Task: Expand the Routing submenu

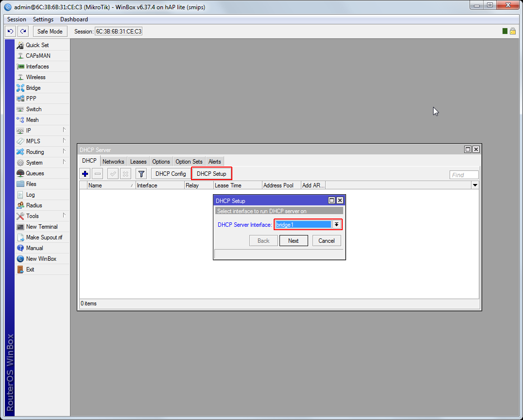Action: click(x=35, y=152)
